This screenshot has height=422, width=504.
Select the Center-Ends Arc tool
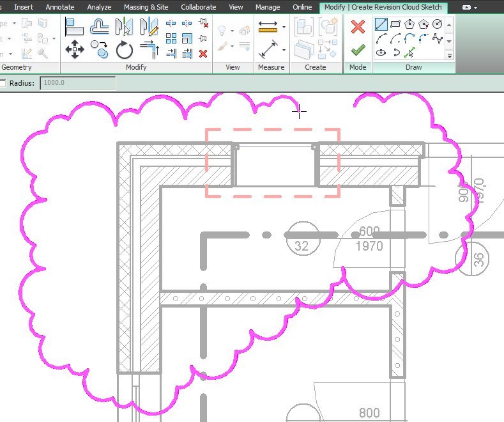coord(395,38)
